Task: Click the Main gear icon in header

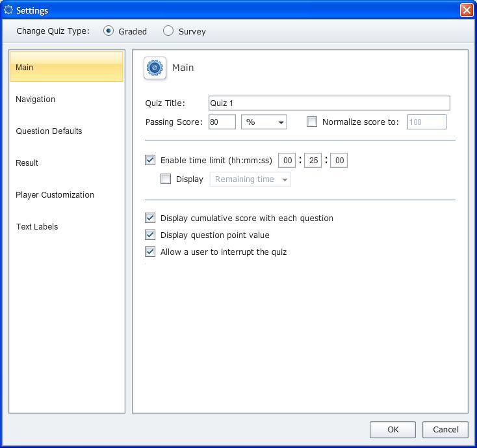Action: [x=155, y=68]
